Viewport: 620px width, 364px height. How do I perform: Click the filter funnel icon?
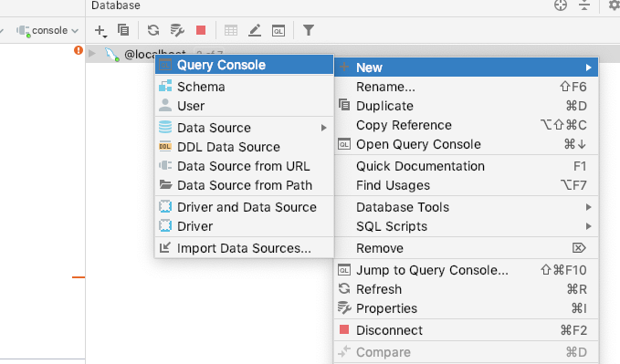(x=309, y=30)
